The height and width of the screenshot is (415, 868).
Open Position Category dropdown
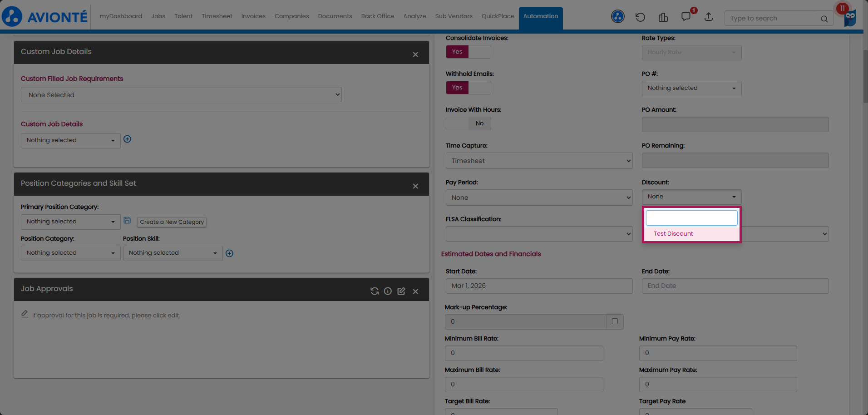click(71, 253)
